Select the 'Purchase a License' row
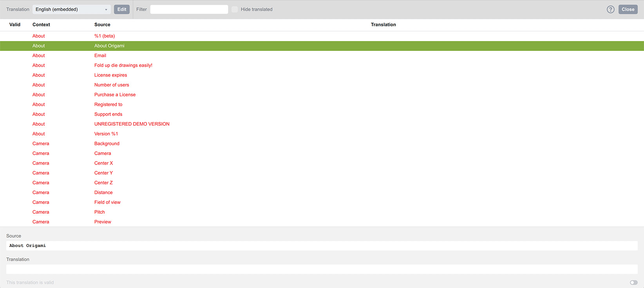 click(115, 95)
